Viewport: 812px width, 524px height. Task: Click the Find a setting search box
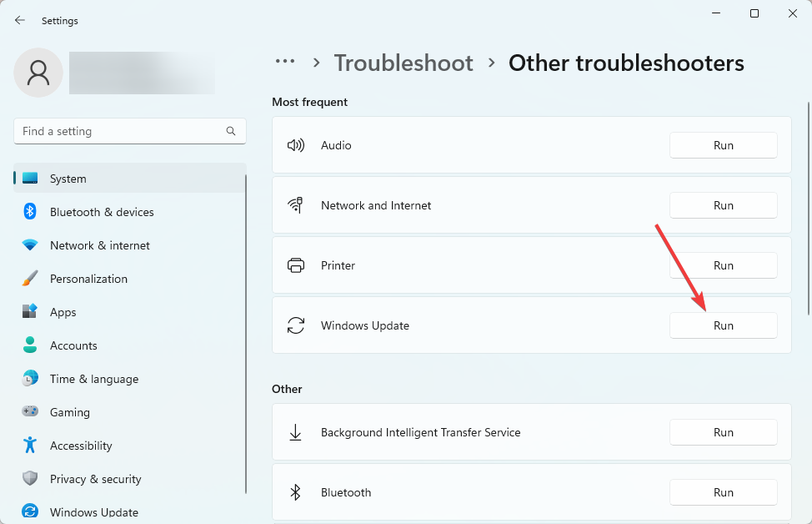[129, 131]
